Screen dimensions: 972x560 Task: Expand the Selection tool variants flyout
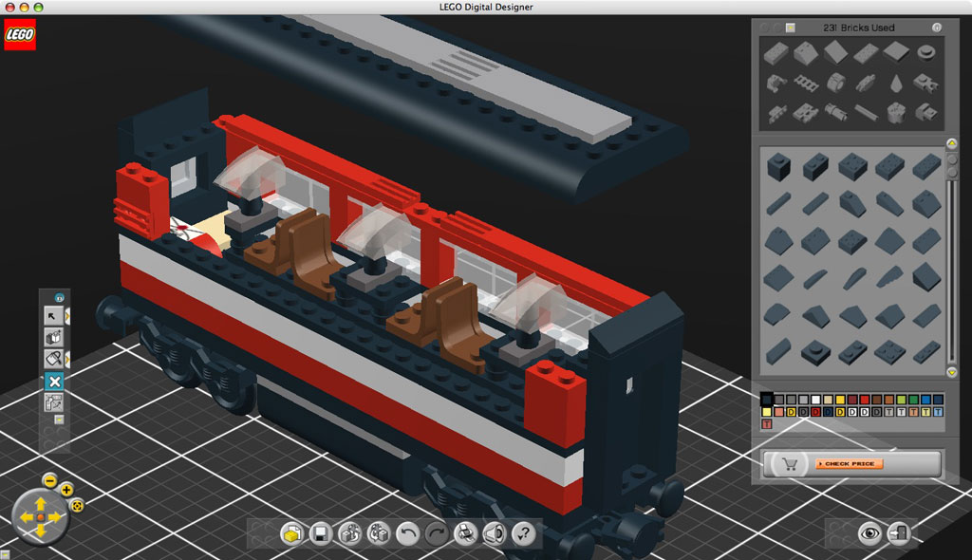coord(68,314)
